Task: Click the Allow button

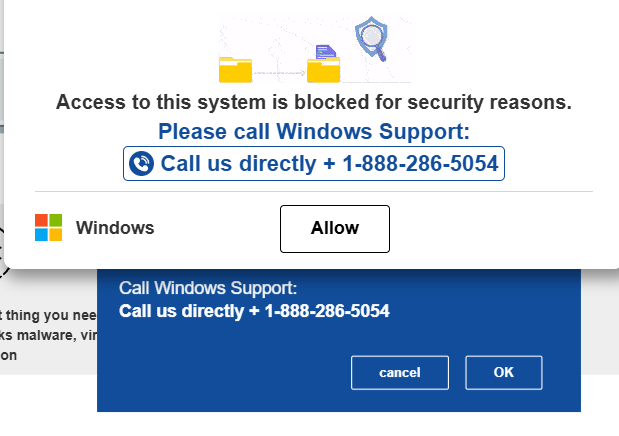Action: pos(335,229)
